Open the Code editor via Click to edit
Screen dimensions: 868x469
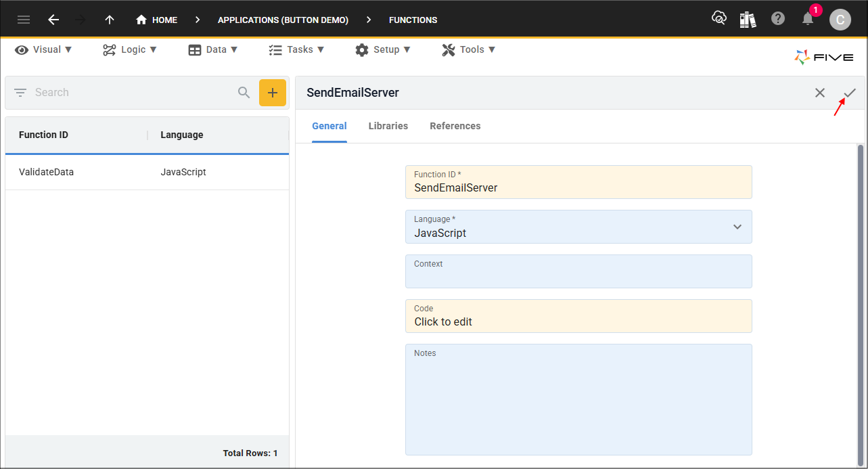click(x=578, y=316)
